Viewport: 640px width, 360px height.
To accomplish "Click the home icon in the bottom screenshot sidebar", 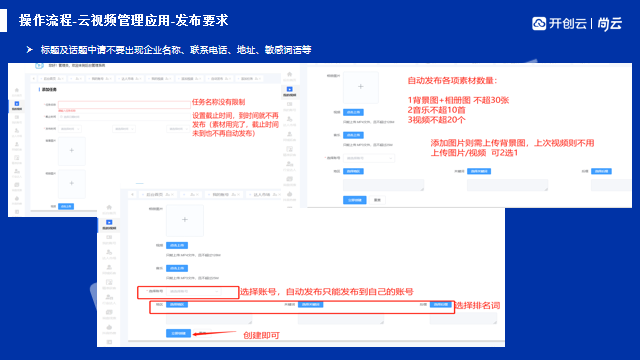I will pos(109,207).
